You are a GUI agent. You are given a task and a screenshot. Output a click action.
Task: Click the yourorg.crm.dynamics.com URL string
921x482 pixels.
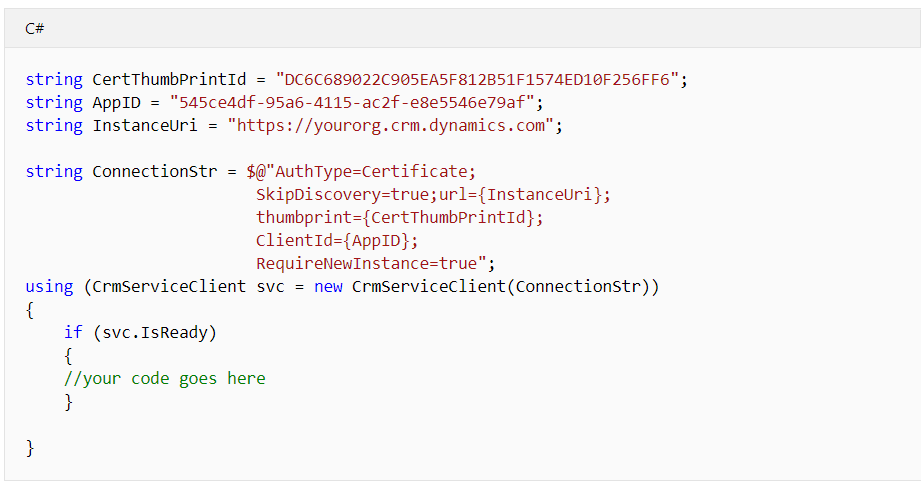click(x=391, y=126)
